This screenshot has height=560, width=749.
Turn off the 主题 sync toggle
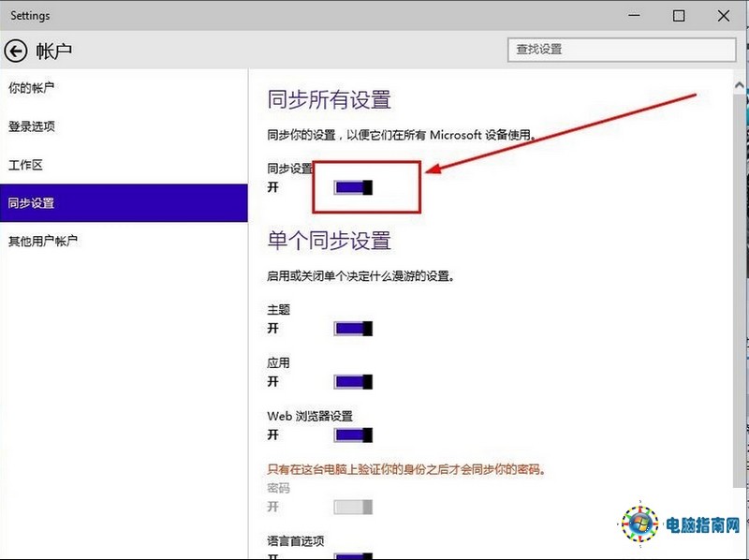coord(353,329)
